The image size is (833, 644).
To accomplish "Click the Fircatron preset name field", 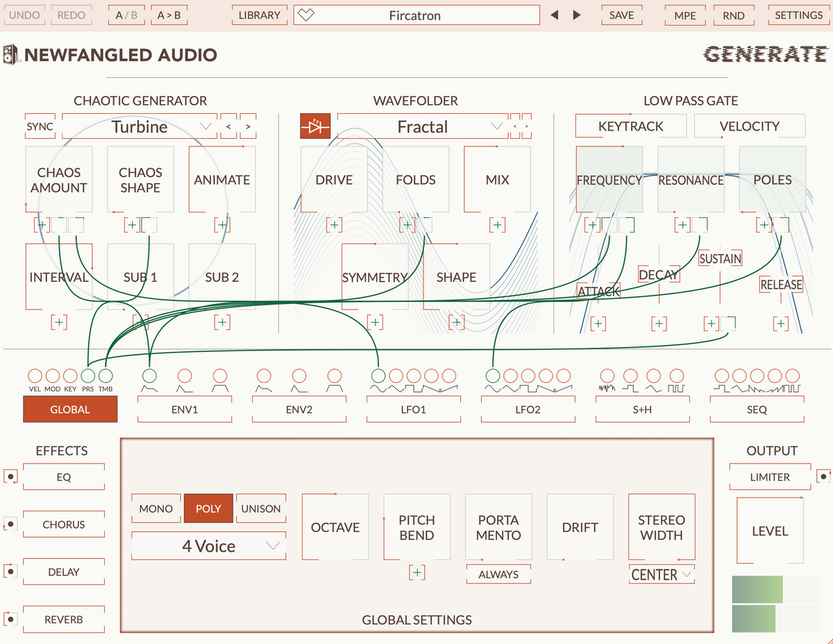I will pyautogui.click(x=416, y=15).
